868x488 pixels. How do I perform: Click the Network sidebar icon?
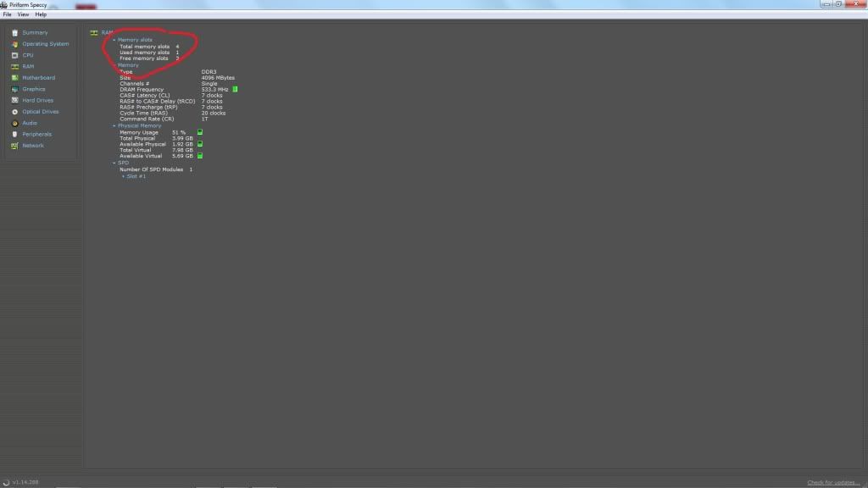tap(14, 146)
